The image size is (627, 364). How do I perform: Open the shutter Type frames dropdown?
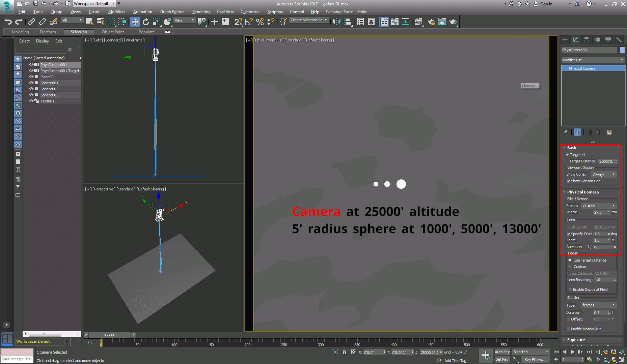pos(599,305)
